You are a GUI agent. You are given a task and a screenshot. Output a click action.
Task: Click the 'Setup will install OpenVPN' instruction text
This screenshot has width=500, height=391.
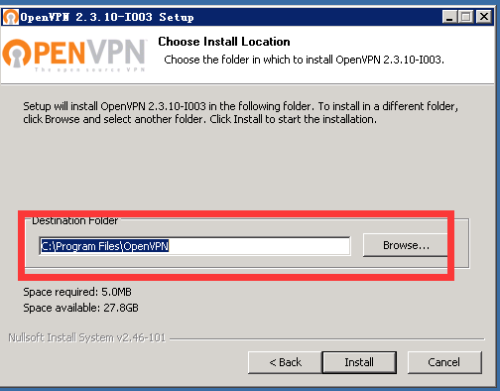coord(240,113)
